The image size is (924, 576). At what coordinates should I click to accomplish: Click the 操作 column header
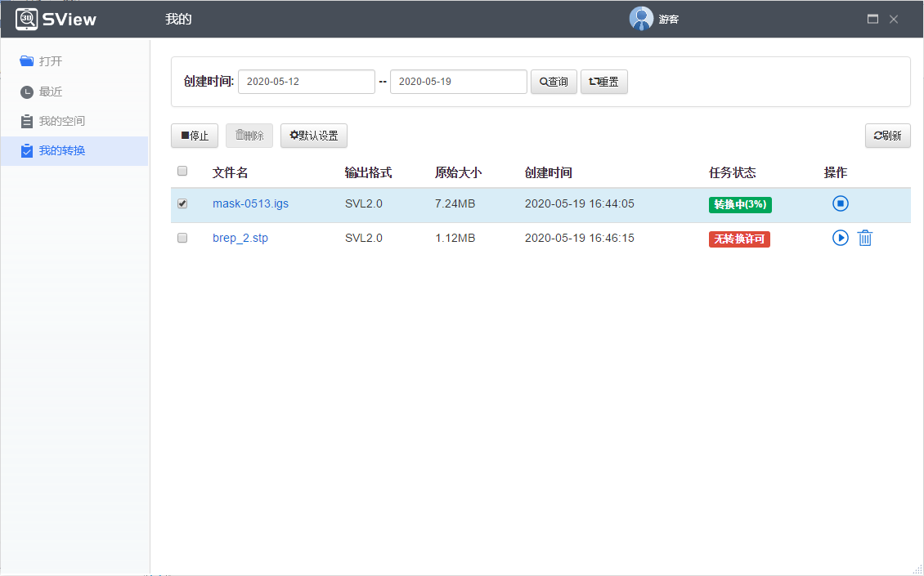coord(836,172)
